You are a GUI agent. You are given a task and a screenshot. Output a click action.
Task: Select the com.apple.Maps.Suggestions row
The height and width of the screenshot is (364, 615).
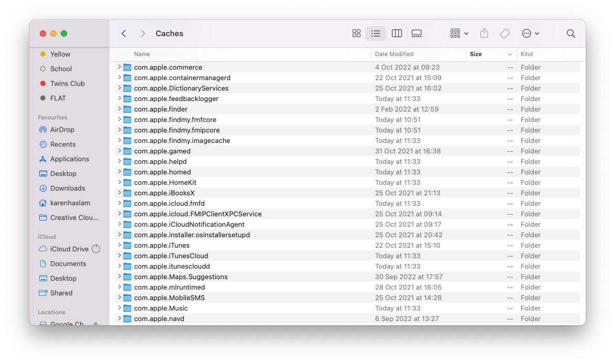point(347,277)
